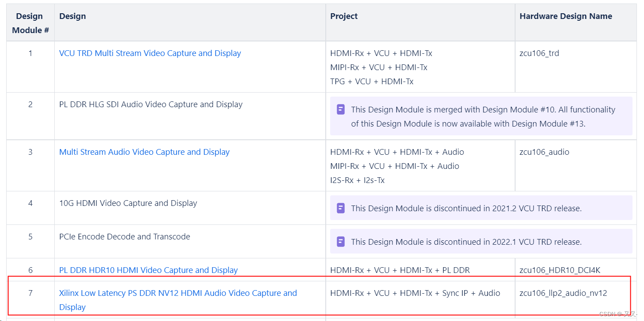Open Multi Stream Audio Video Capture and Display link

[144, 152]
